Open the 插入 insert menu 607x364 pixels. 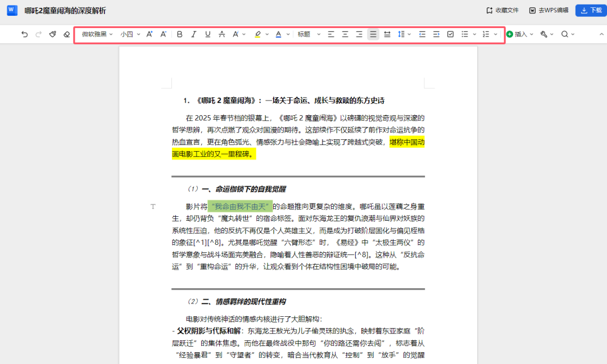pos(520,34)
